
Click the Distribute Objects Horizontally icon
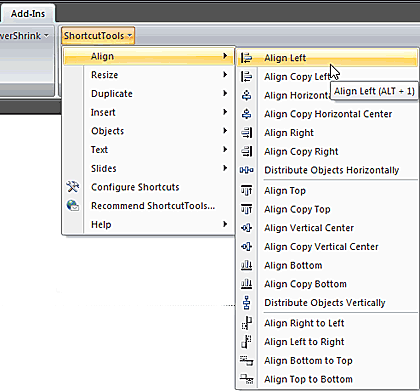[x=247, y=170]
